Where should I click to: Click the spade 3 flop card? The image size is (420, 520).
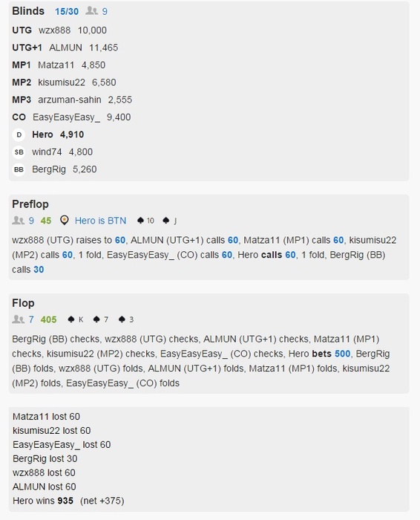[x=126, y=319]
